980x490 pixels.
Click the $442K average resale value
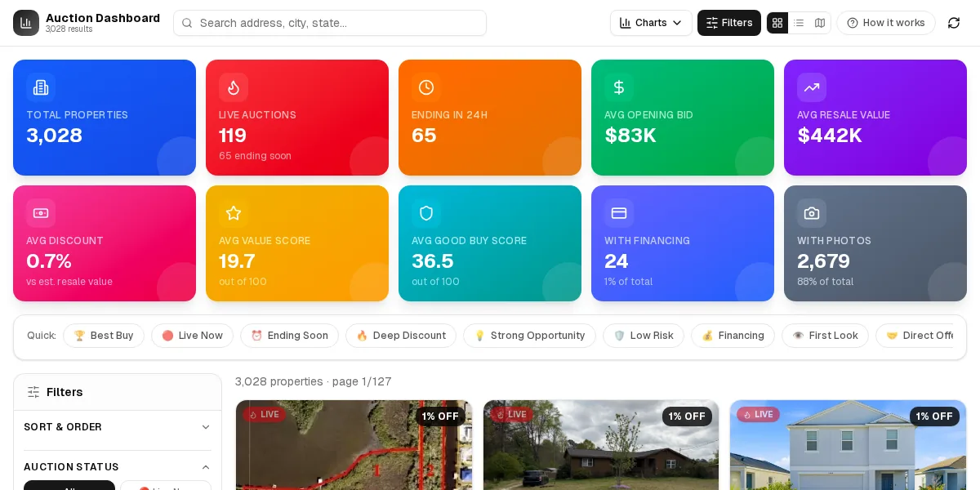[x=830, y=136]
